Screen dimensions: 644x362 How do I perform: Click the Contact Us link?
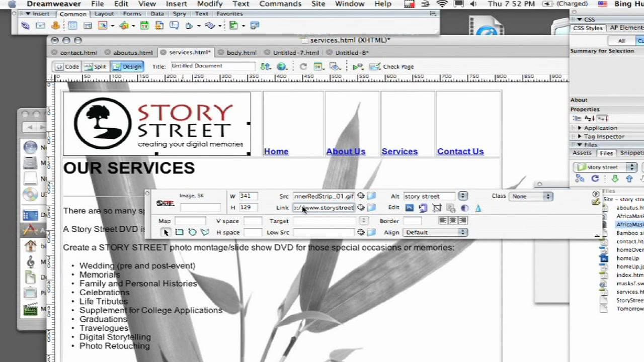(x=460, y=151)
